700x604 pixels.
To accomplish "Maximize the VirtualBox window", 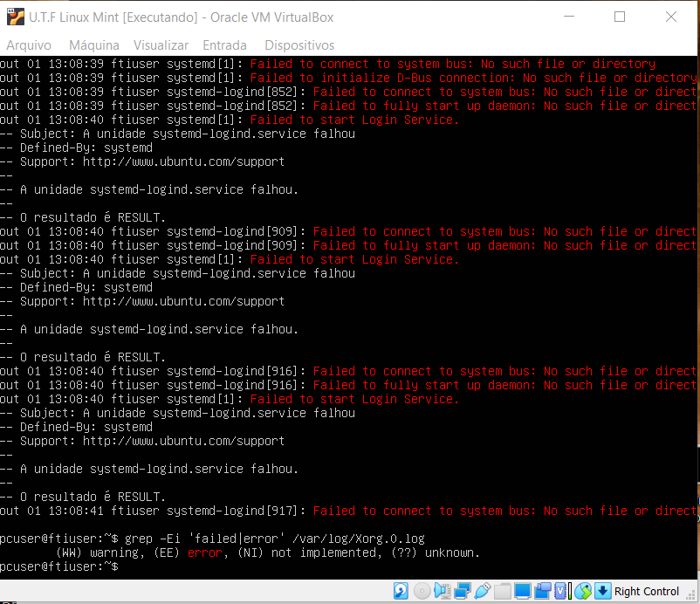I will pyautogui.click(x=620, y=17).
